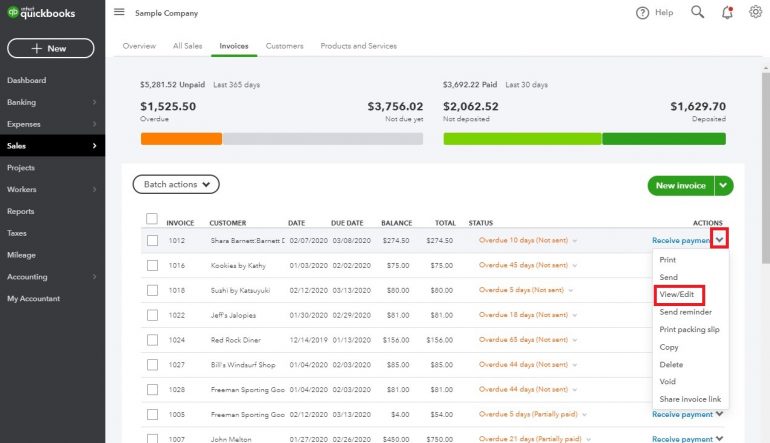
Task: Select checkbox for invoice 1024 Red Rock Diner
Action: 152,340
